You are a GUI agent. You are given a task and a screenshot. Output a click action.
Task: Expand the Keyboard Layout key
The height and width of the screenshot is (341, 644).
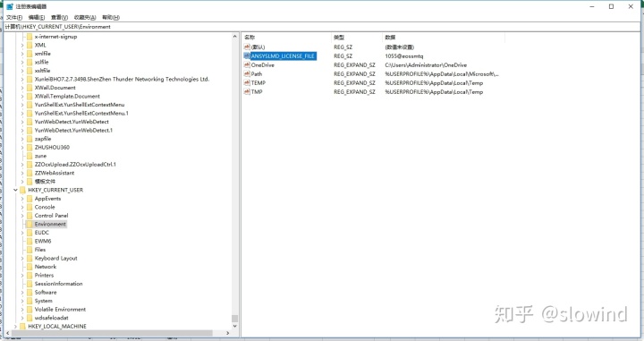click(22, 258)
